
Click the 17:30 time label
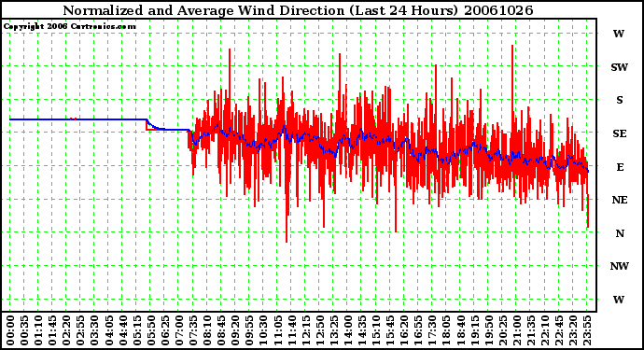click(x=431, y=331)
